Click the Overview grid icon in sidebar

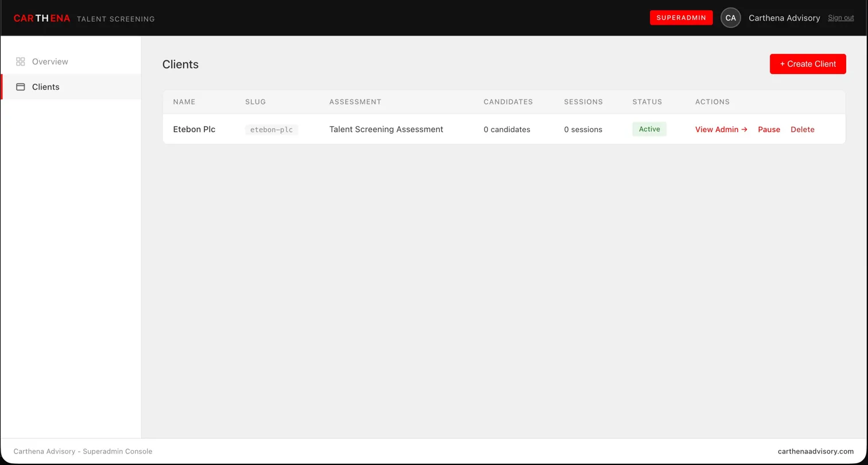point(21,61)
